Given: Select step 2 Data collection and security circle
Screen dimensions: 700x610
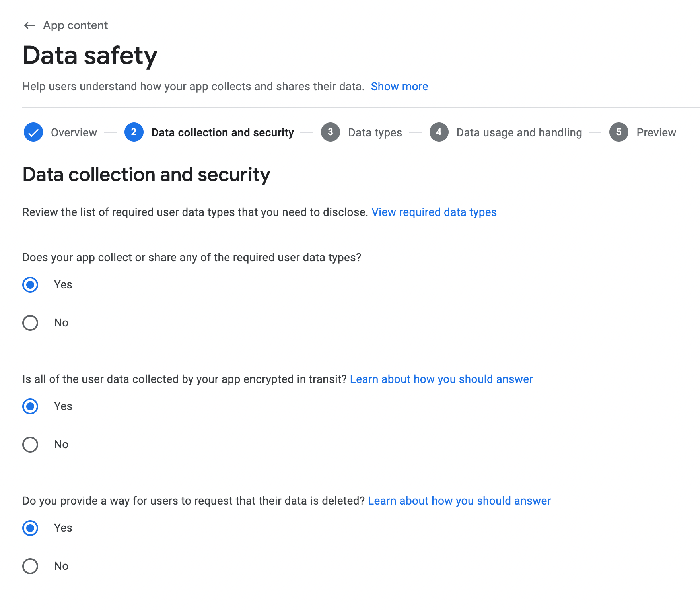Looking at the screenshot, I should click(134, 132).
